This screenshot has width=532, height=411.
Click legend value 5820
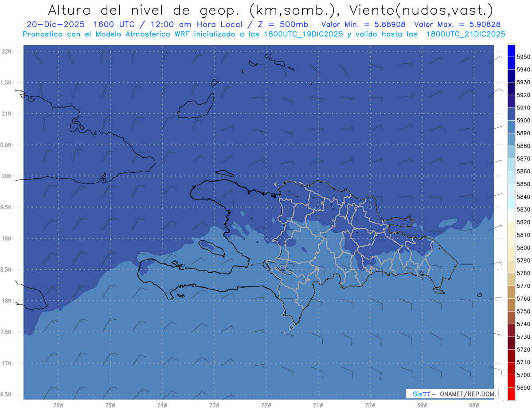(x=523, y=222)
